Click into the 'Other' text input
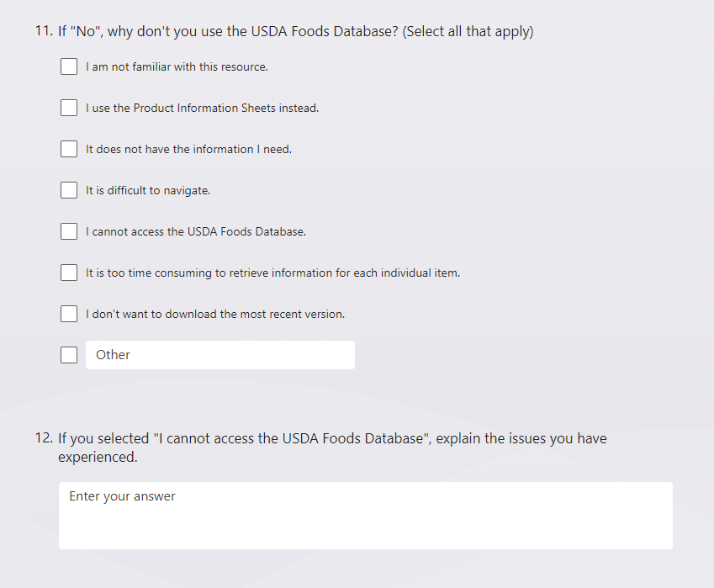714x588 pixels. (x=220, y=355)
